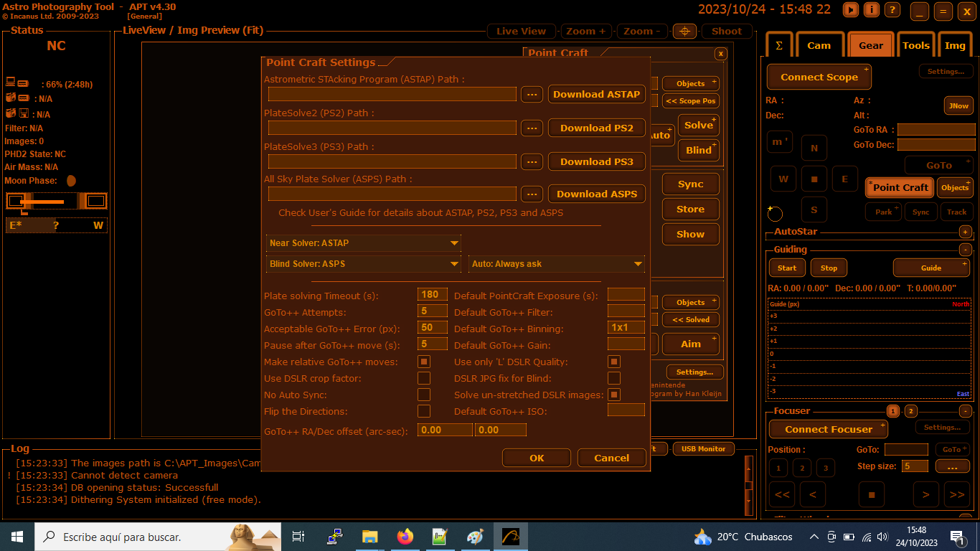
Task: Click Download PS3 button
Action: click(597, 161)
